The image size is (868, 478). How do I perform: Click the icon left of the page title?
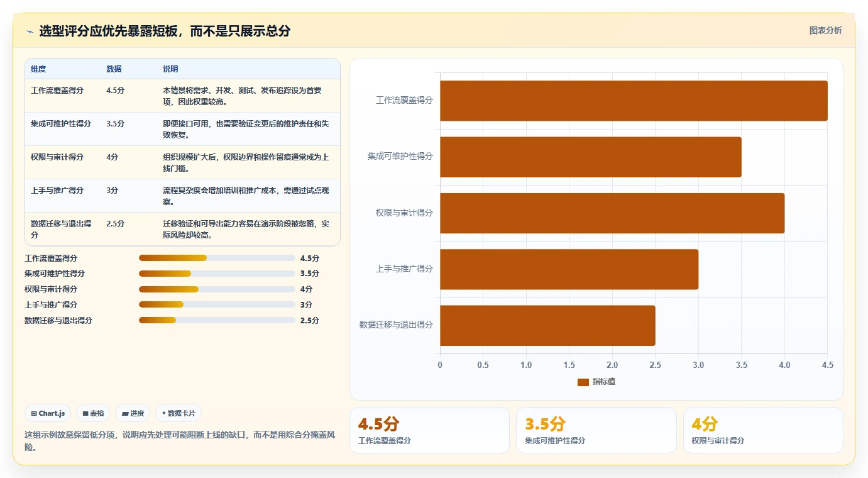[30, 31]
